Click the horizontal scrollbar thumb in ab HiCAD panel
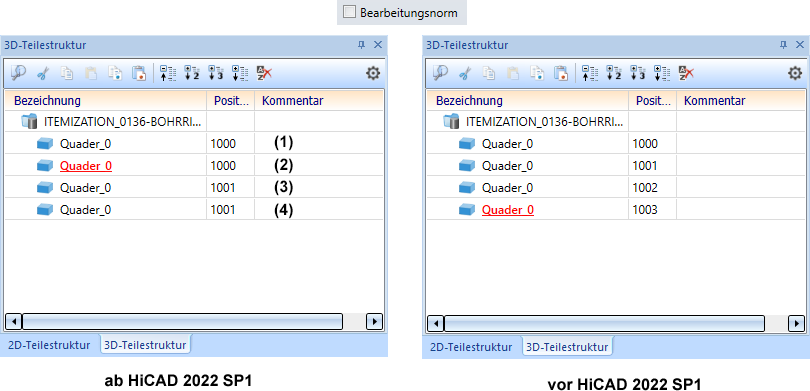The height and width of the screenshot is (391, 810). [182, 321]
